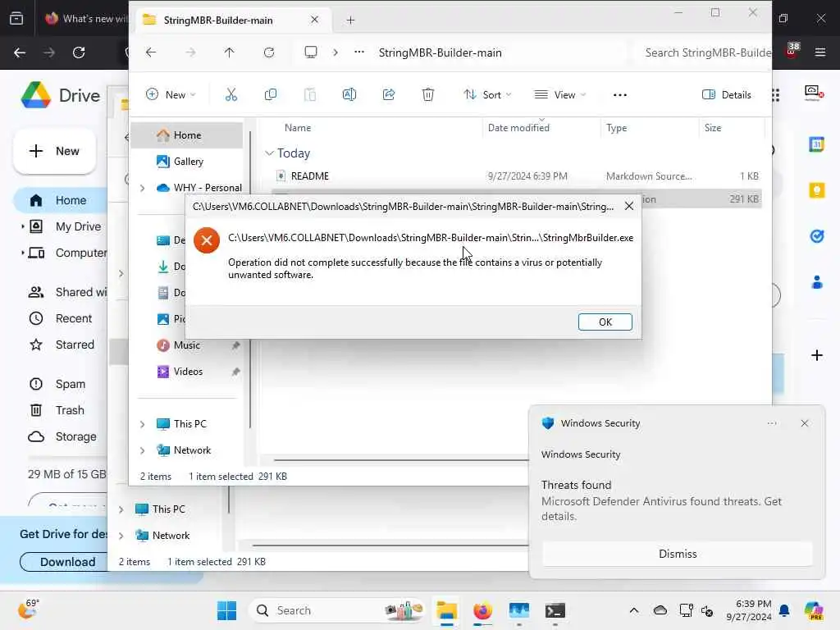Select This PC in the background Explorer window
The width and height of the screenshot is (840, 630).
(168, 509)
